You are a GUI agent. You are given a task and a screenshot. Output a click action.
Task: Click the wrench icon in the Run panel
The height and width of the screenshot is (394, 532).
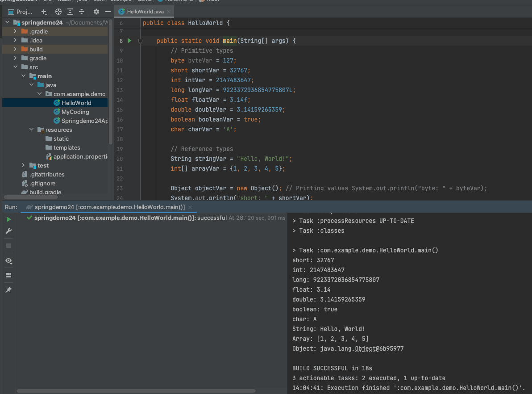tap(8, 231)
